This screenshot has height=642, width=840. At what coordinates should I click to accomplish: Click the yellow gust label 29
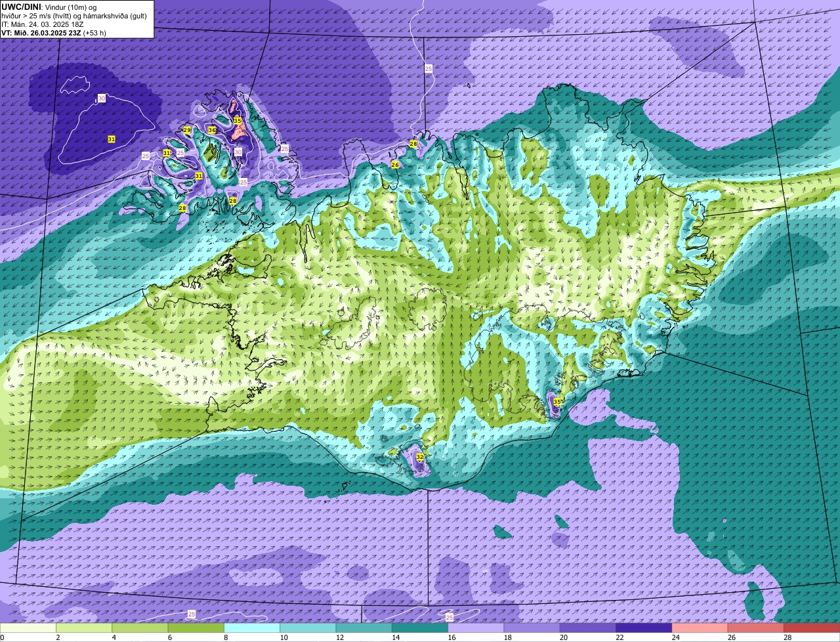(x=187, y=130)
